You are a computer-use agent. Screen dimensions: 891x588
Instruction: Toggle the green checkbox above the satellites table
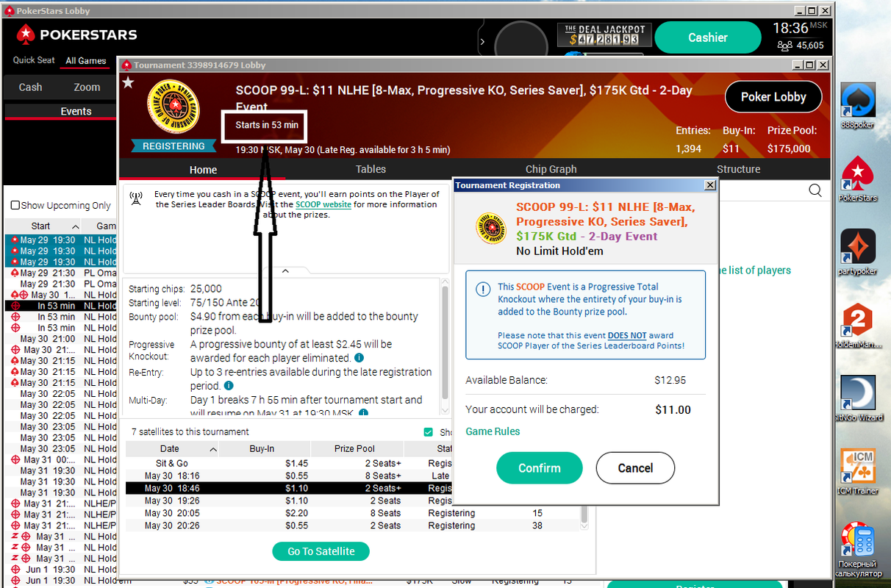pyautogui.click(x=429, y=432)
